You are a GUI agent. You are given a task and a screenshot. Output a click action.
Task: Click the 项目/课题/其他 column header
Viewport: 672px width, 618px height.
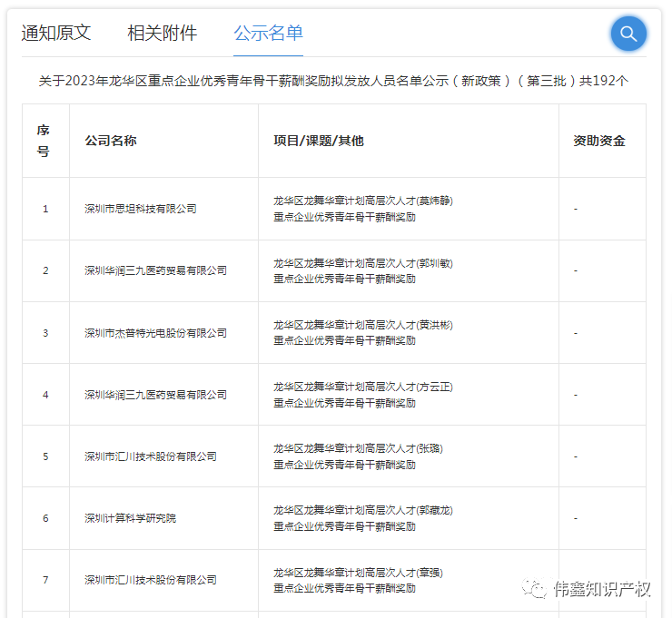click(319, 141)
